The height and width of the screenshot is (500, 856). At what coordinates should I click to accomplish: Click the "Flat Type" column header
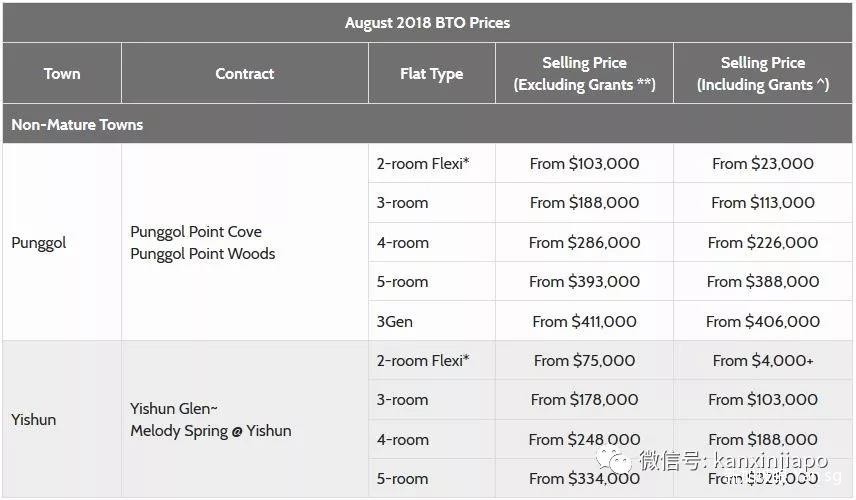pyautogui.click(x=431, y=73)
